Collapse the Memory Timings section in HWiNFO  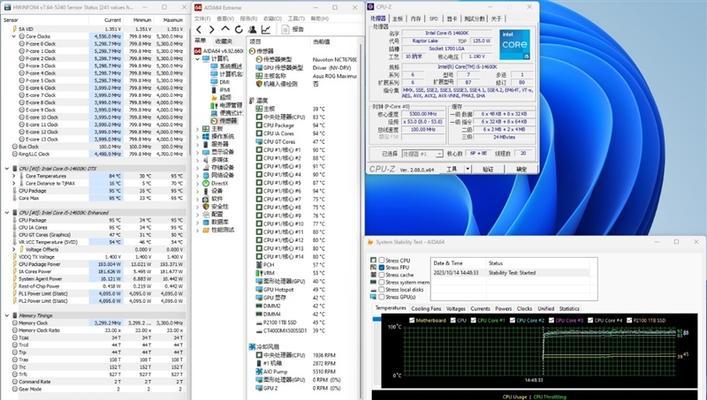[x=7, y=316]
